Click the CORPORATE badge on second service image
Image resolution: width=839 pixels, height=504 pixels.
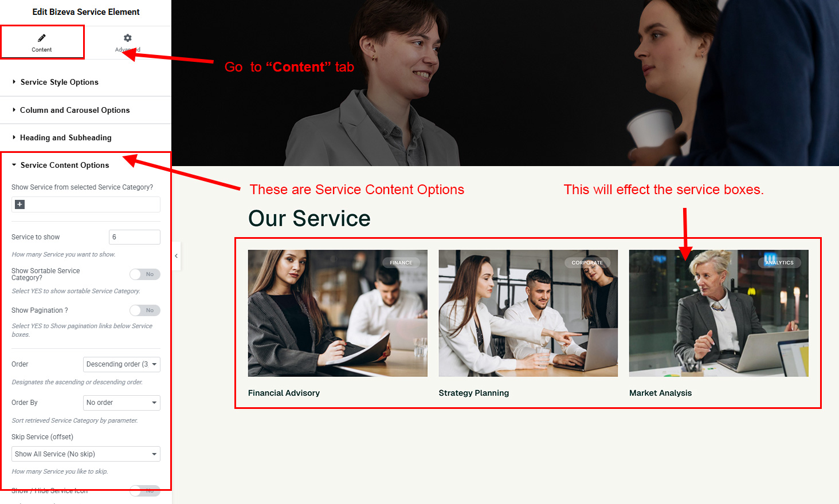[x=587, y=263]
